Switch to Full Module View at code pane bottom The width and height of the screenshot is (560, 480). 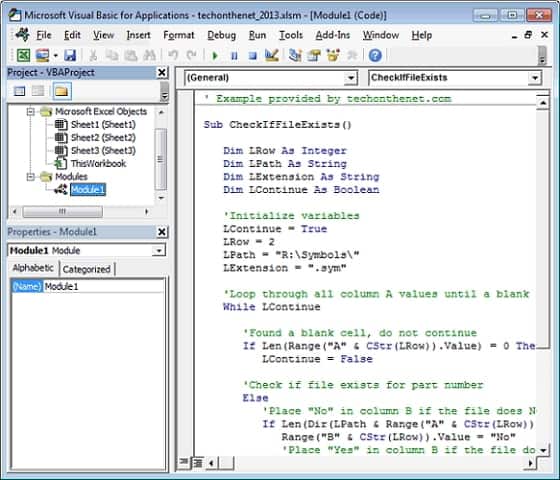click(x=198, y=463)
